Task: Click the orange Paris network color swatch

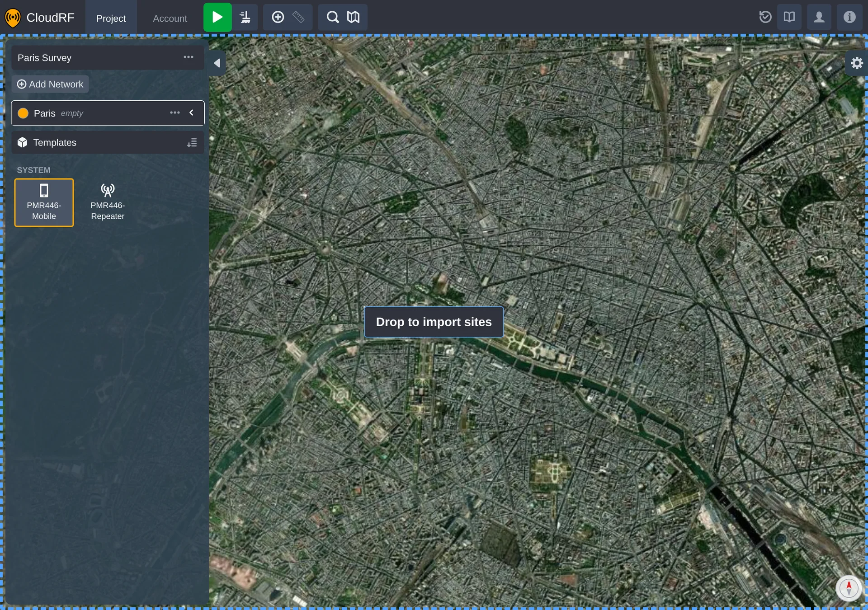Action: 23,113
